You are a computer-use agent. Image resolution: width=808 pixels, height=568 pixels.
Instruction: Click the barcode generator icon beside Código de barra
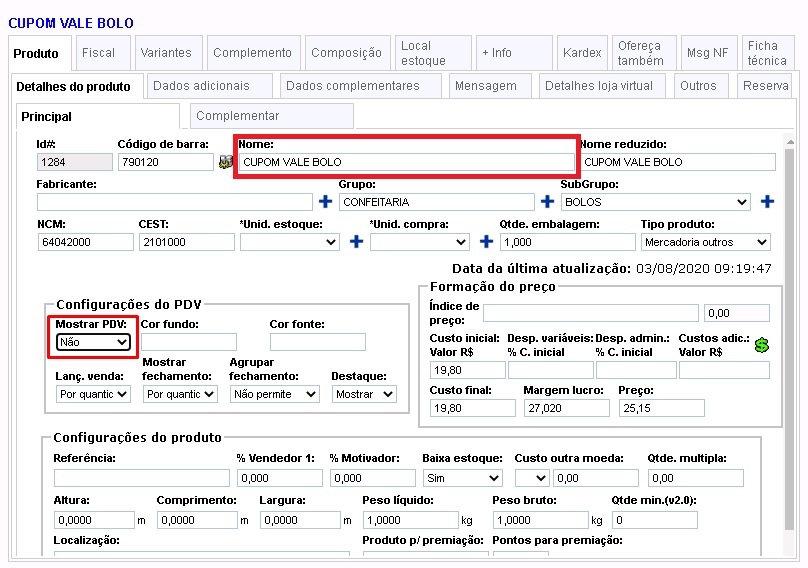[225, 162]
